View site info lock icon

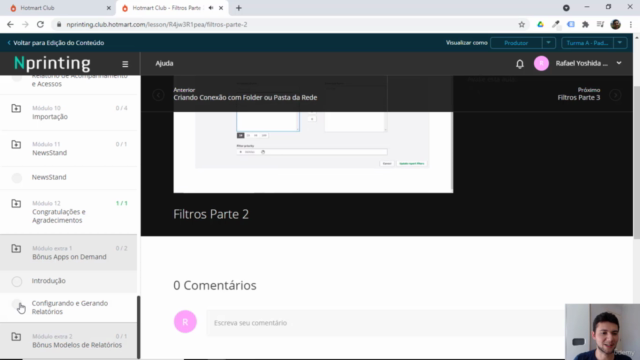(x=59, y=24)
